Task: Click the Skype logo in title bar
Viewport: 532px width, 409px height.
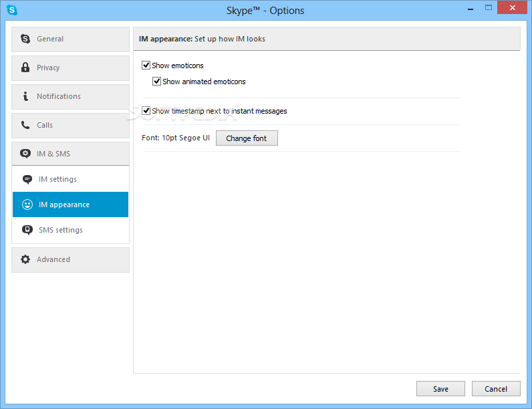Action: pyautogui.click(x=12, y=10)
